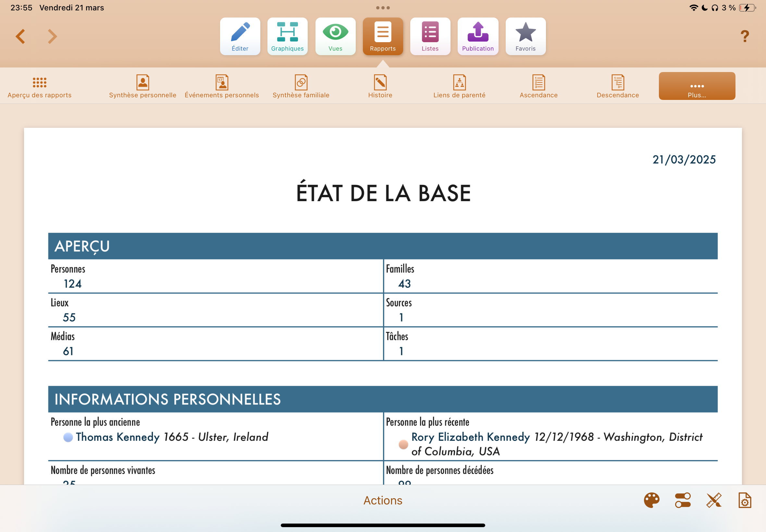Open the Favoris section
Image resolution: width=766 pixels, height=532 pixels.
coord(525,36)
